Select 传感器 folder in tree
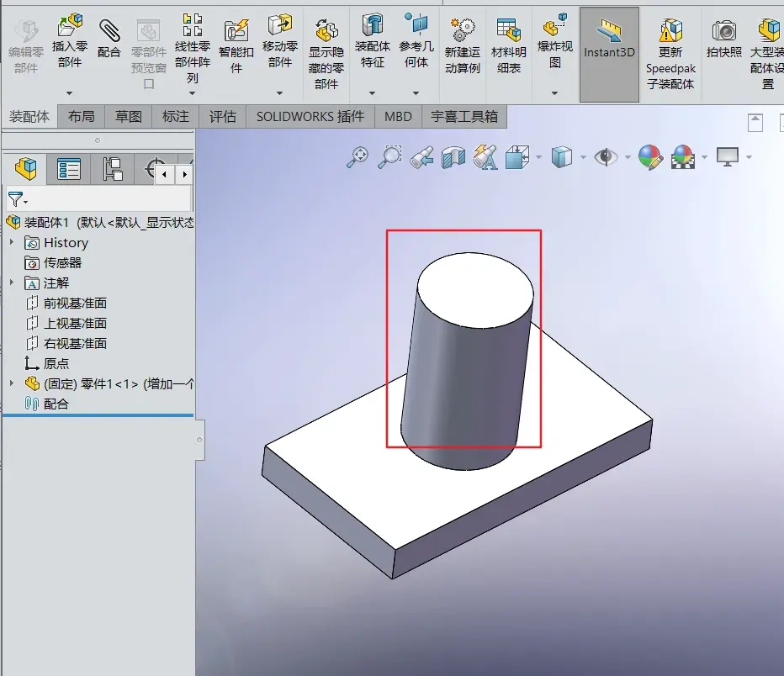The image size is (784, 676). [62, 262]
